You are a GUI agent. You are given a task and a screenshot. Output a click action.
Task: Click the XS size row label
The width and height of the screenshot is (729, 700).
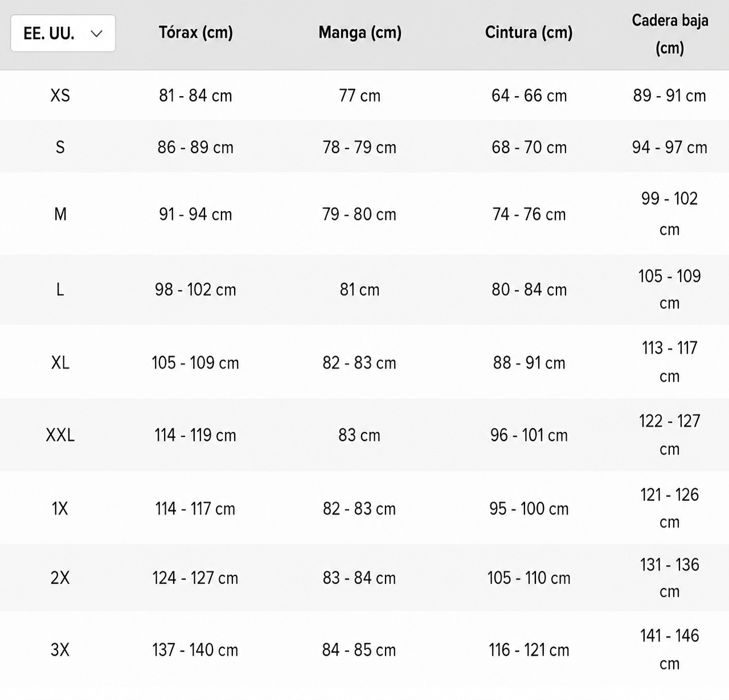click(x=60, y=95)
